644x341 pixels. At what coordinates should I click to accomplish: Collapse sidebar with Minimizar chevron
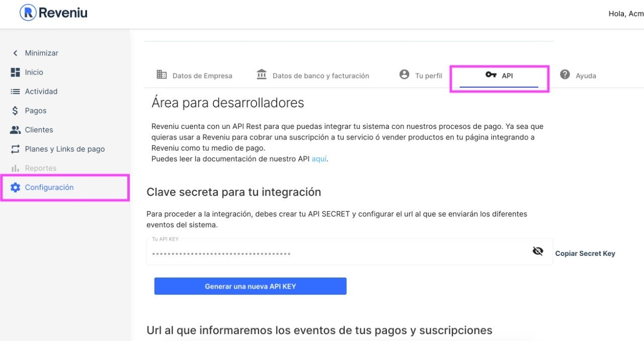point(15,53)
